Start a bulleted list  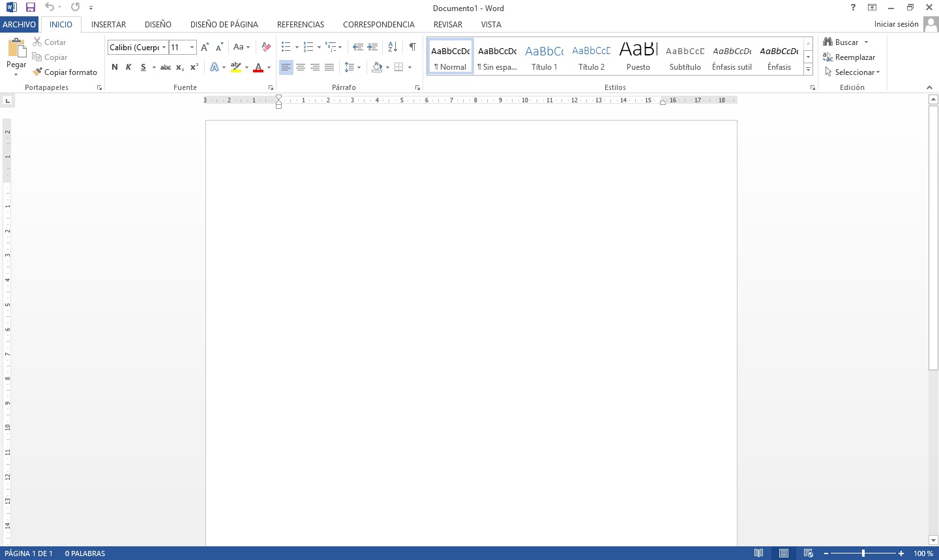[286, 47]
